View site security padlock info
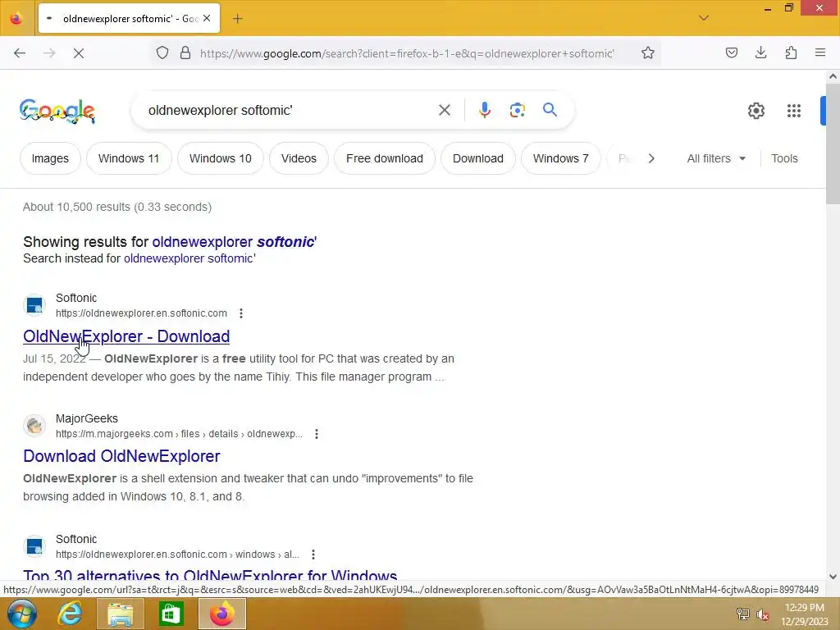 click(x=185, y=53)
